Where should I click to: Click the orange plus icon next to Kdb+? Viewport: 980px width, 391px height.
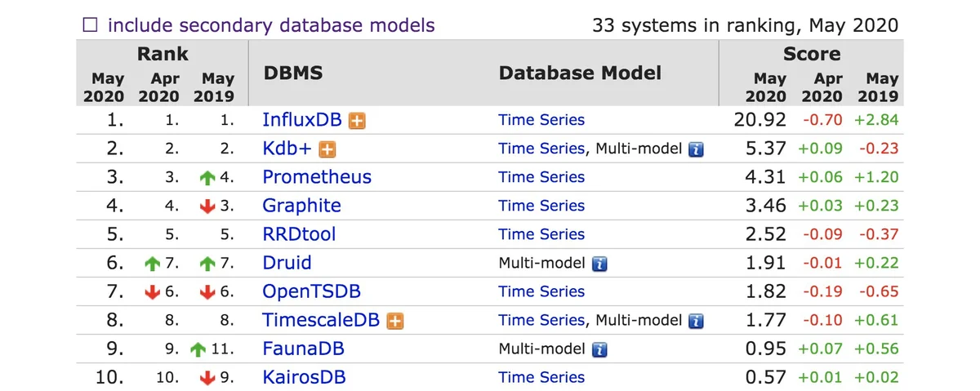pos(327,149)
